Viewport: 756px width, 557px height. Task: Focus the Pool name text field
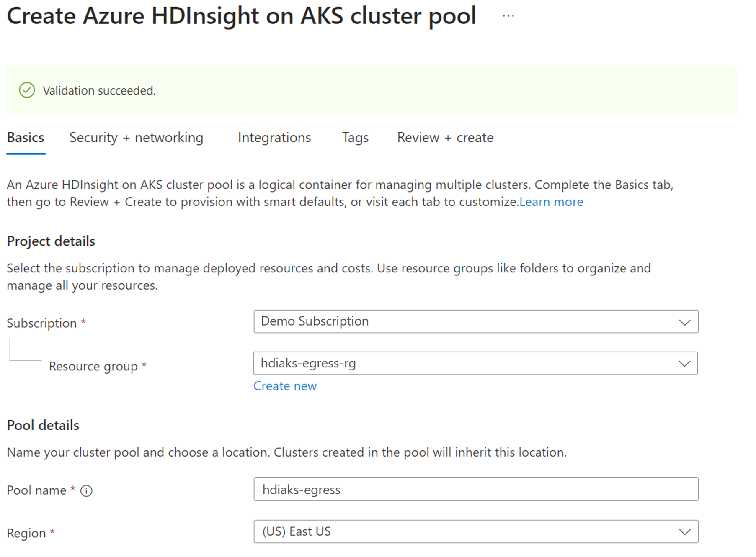476,489
